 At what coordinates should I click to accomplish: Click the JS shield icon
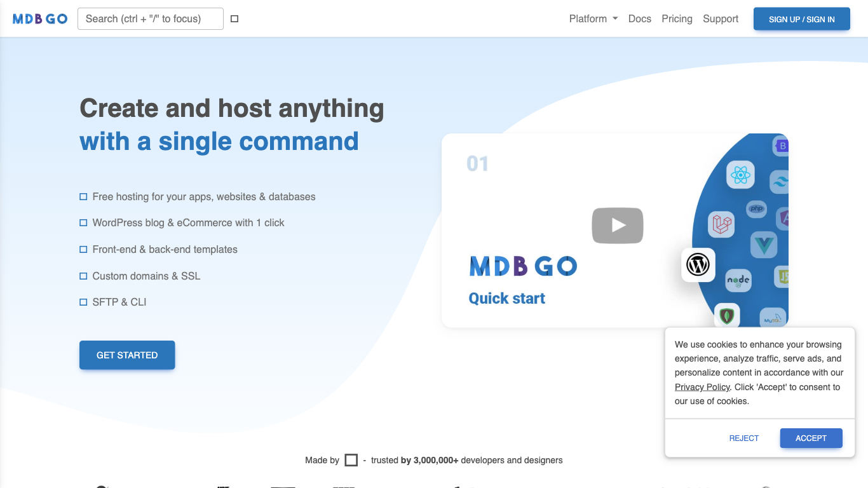pyautogui.click(x=782, y=277)
